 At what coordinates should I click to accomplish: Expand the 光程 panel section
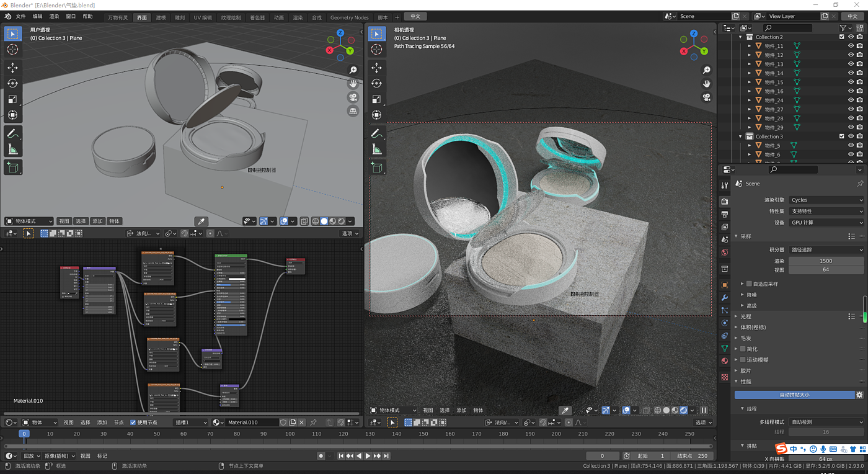pyautogui.click(x=746, y=316)
